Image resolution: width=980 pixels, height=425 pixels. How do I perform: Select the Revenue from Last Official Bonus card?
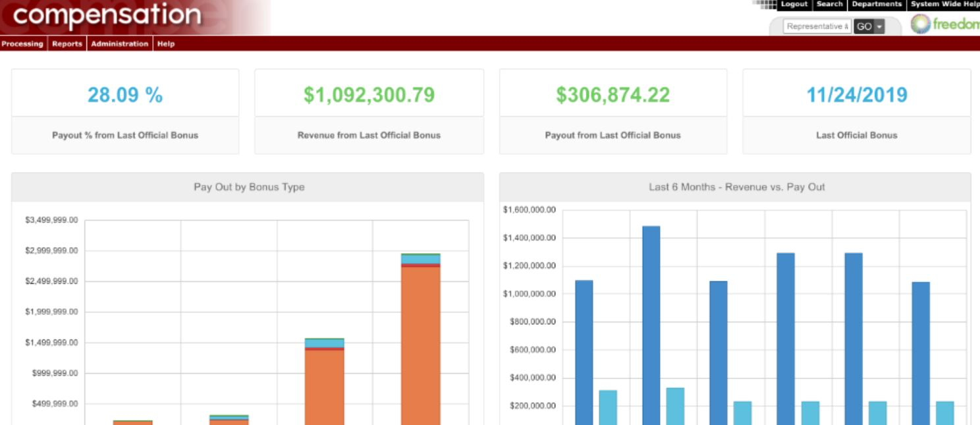(x=369, y=111)
